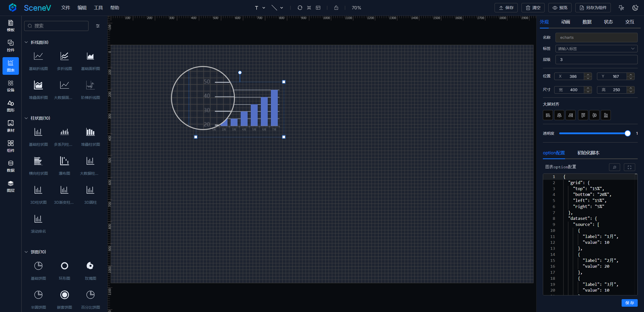Toggle the search filter settings icon

[x=98, y=26]
